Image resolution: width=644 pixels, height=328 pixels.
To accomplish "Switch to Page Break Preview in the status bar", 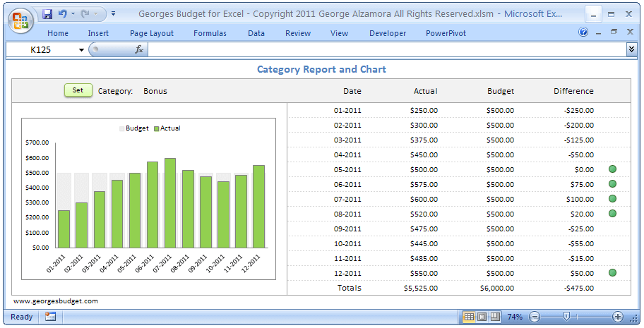I will [x=494, y=317].
